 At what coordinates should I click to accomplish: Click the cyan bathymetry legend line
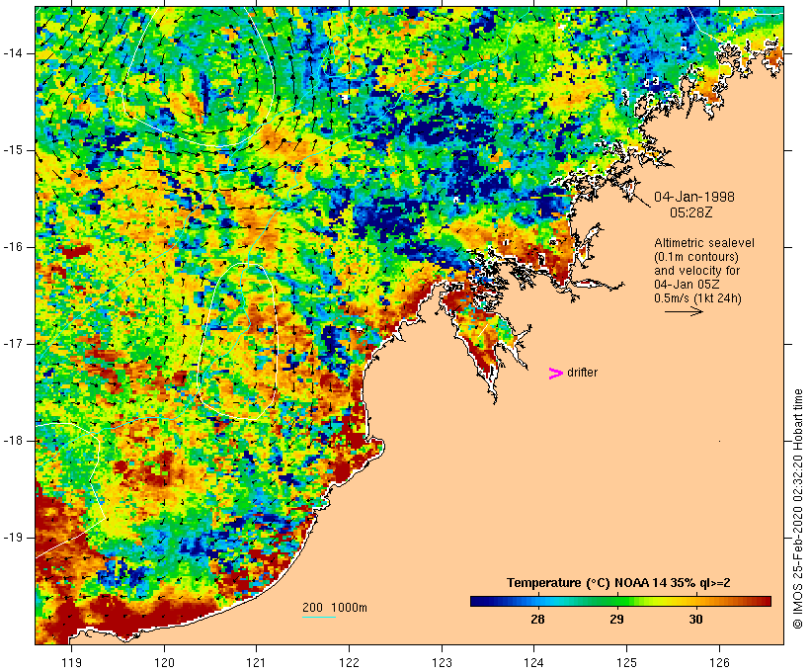[x=319, y=617]
